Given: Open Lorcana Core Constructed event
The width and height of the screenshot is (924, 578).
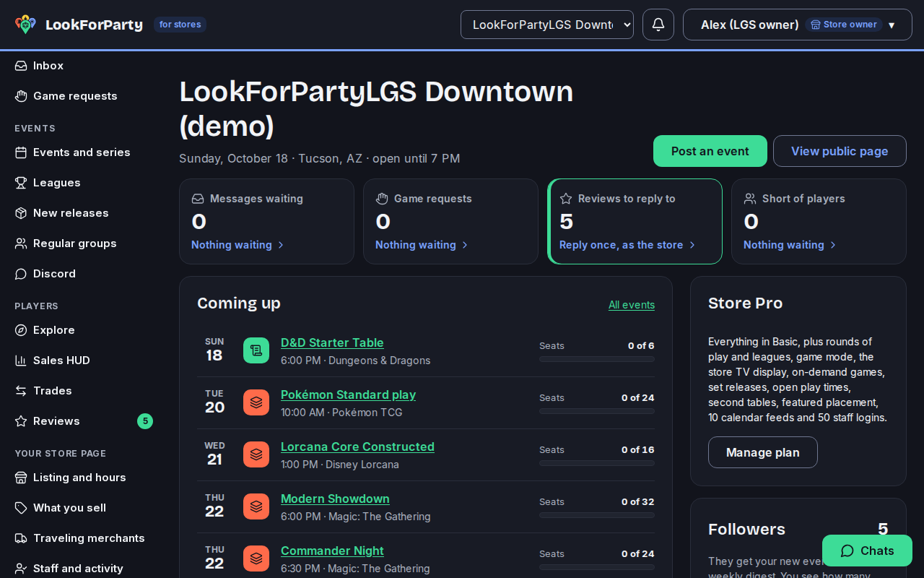Looking at the screenshot, I should coord(357,447).
